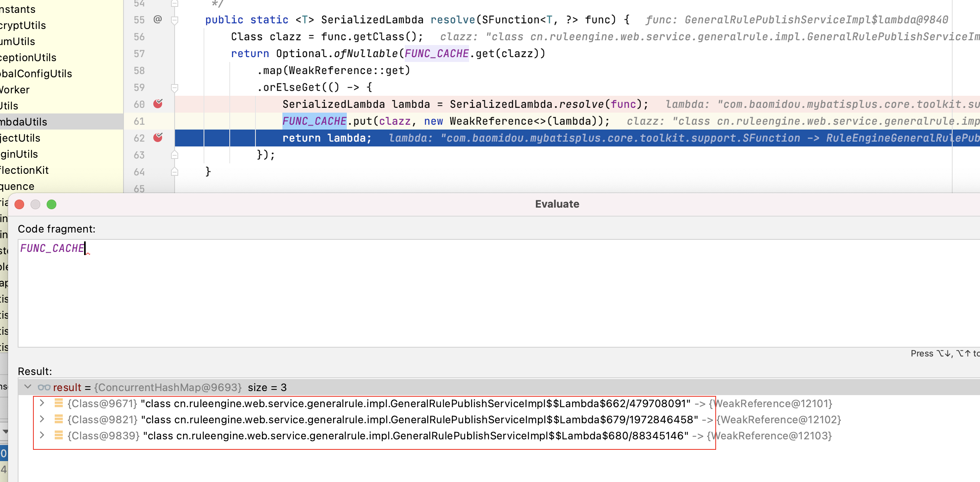This screenshot has width=980, height=482.
Task: Collapse the result ConcurrentHashMap node
Action: pyautogui.click(x=27, y=387)
